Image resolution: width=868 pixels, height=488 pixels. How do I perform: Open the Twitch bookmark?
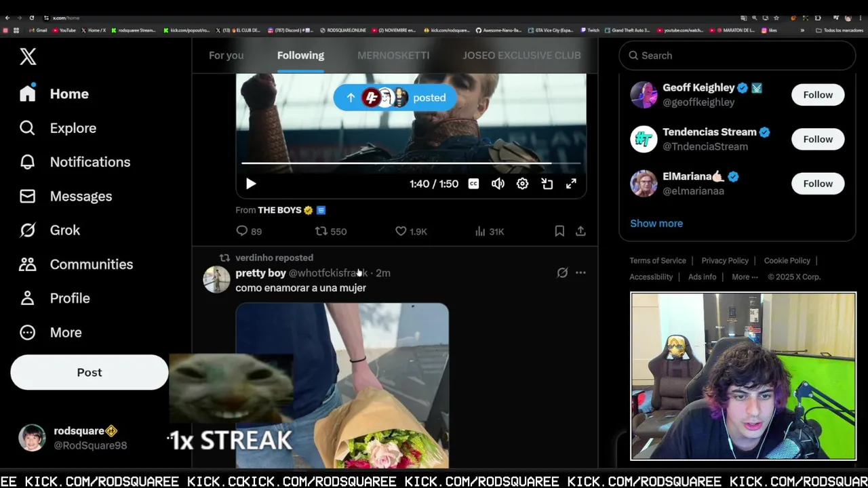589,30
